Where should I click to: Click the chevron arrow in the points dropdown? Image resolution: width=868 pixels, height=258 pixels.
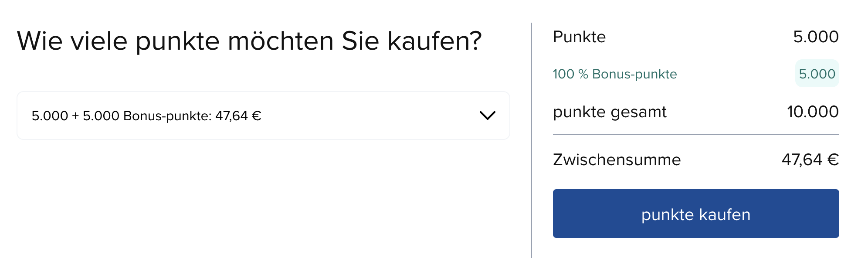(x=487, y=115)
